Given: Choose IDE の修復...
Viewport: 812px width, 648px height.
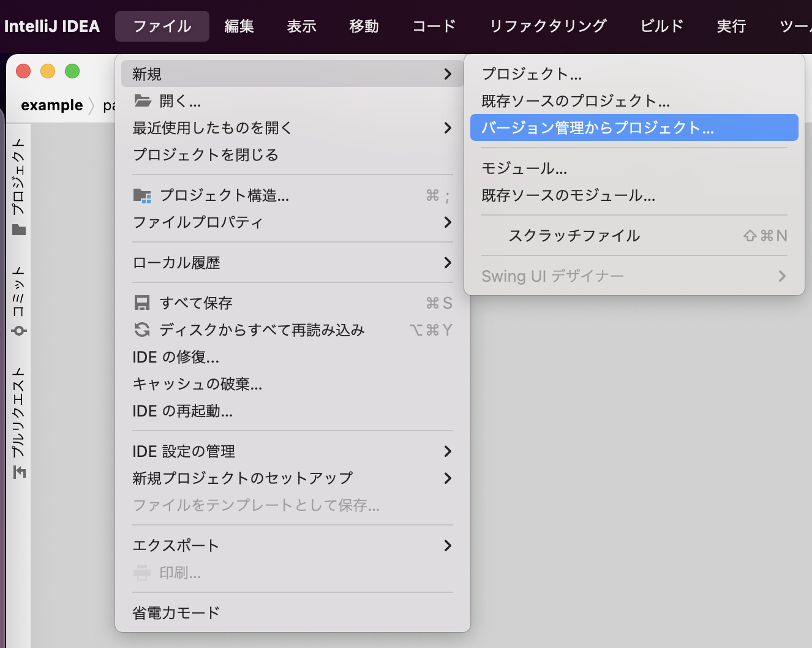Looking at the screenshot, I should tap(293, 357).
